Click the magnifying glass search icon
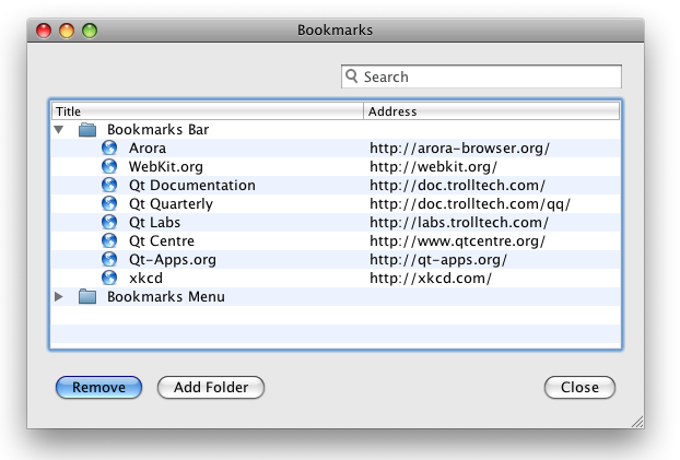680x460 pixels. 351,76
